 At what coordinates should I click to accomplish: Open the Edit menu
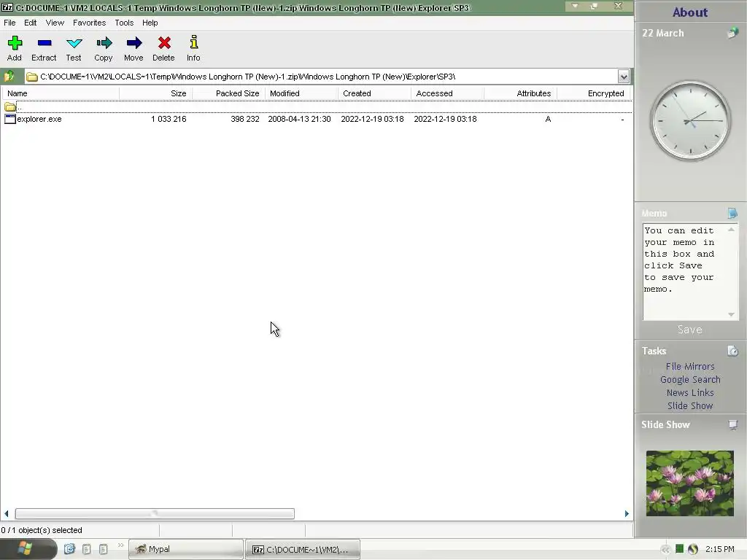coord(31,23)
